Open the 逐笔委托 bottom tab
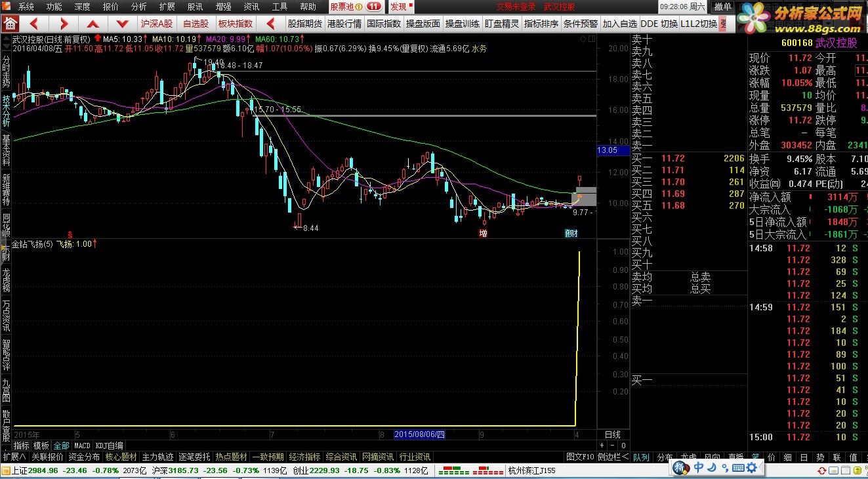Image resolution: width=868 pixels, height=479 pixels. point(195,457)
